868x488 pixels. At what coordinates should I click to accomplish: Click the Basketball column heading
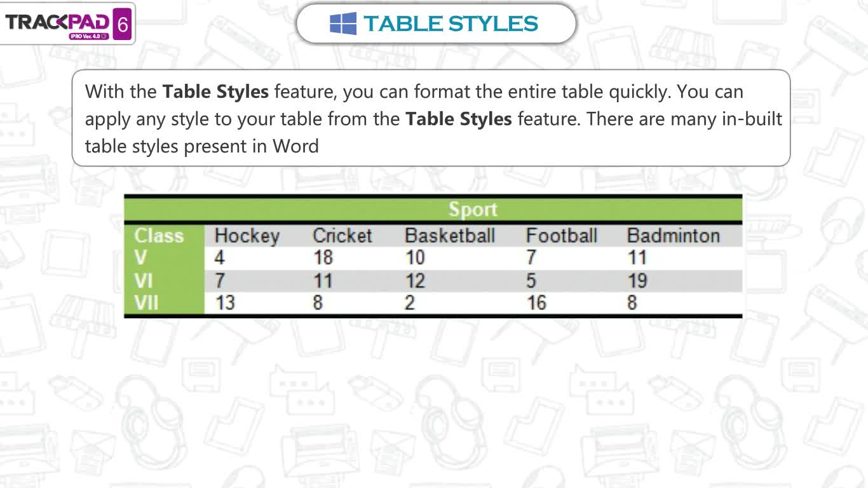tap(450, 236)
